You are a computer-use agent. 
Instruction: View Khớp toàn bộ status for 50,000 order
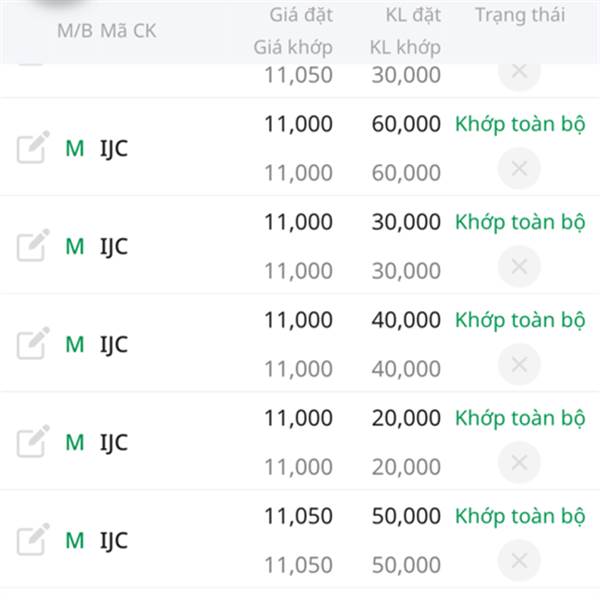pyautogui.click(x=519, y=516)
